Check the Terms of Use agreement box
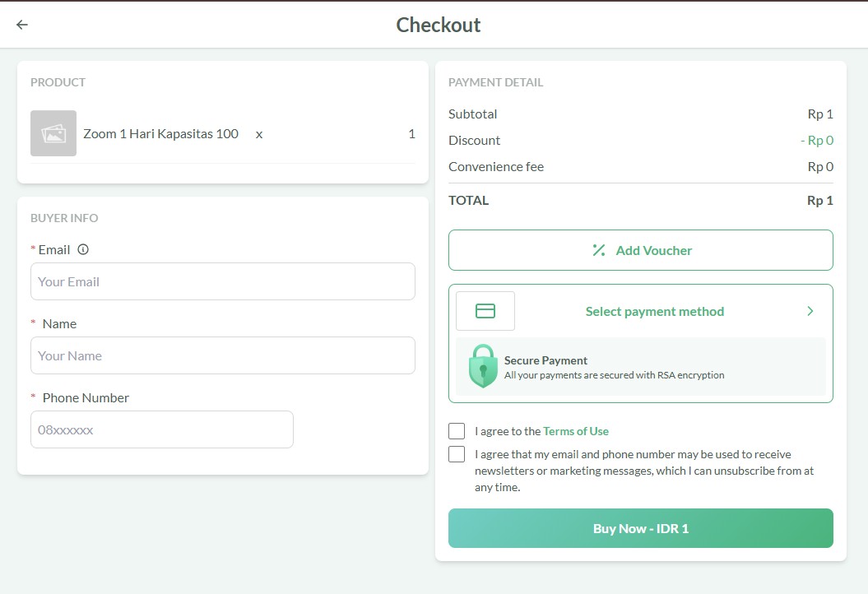Viewport: 868px width, 594px height. click(457, 431)
